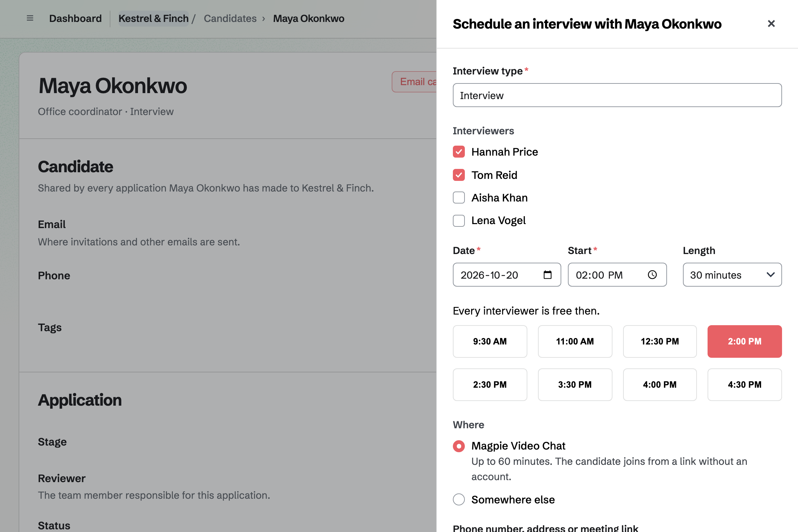Check Lena Vogel as interviewer
Screen dimensions: 798x532
click(x=459, y=221)
